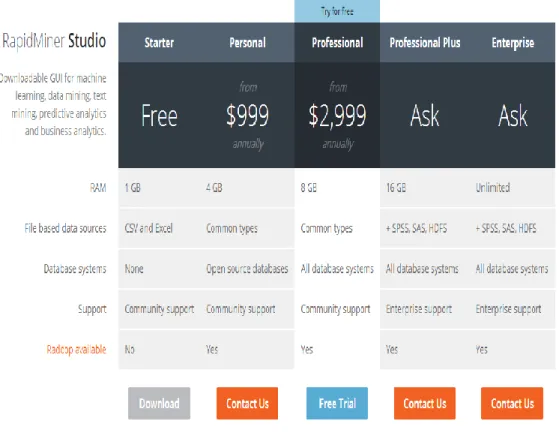The width and height of the screenshot is (559, 439).
Task: Click 'Ask' price under Enterprise
Action: coord(513,116)
